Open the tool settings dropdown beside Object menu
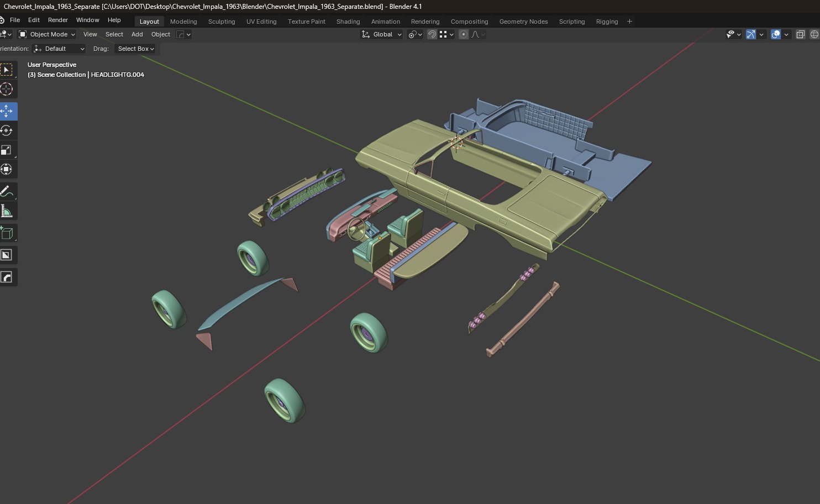Image resolution: width=820 pixels, height=504 pixels. click(183, 34)
